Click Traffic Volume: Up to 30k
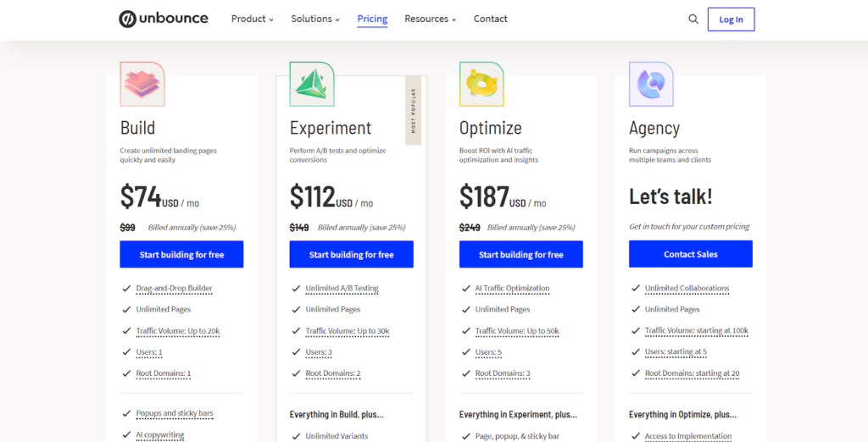The height and width of the screenshot is (442, 868). coord(348,331)
